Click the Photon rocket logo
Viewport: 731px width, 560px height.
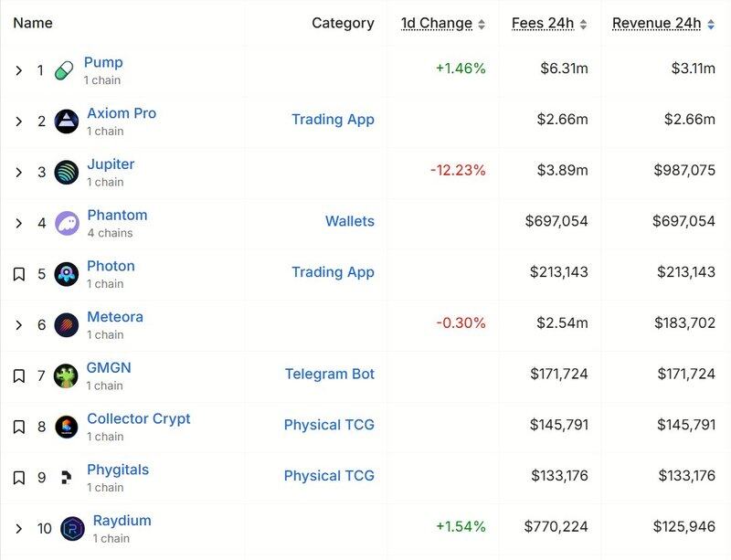tap(66, 274)
